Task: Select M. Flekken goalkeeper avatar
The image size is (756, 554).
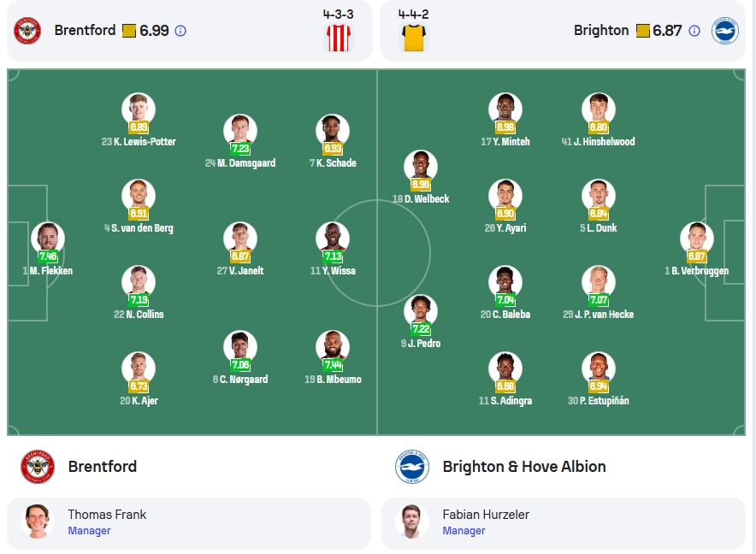Action: [48, 239]
